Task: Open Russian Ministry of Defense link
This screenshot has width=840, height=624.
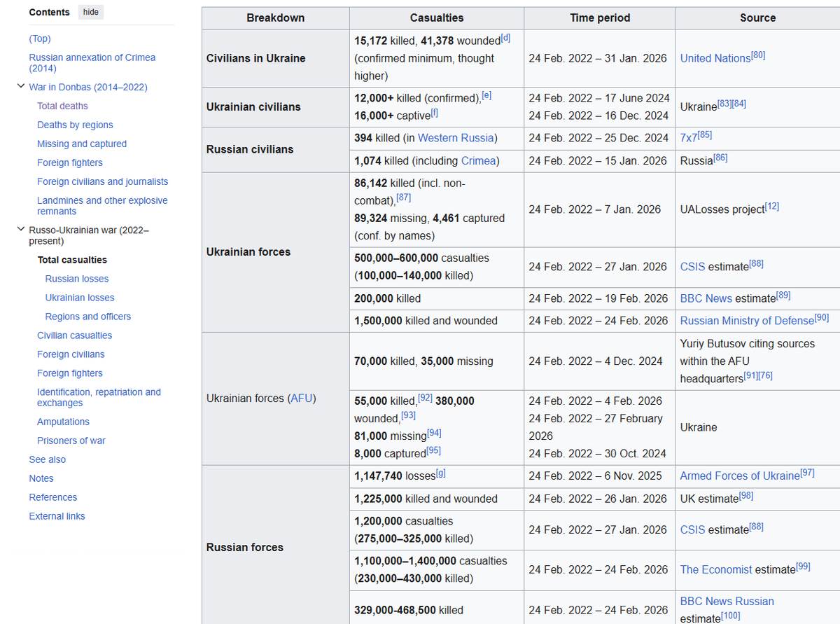Action: [747, 321]
